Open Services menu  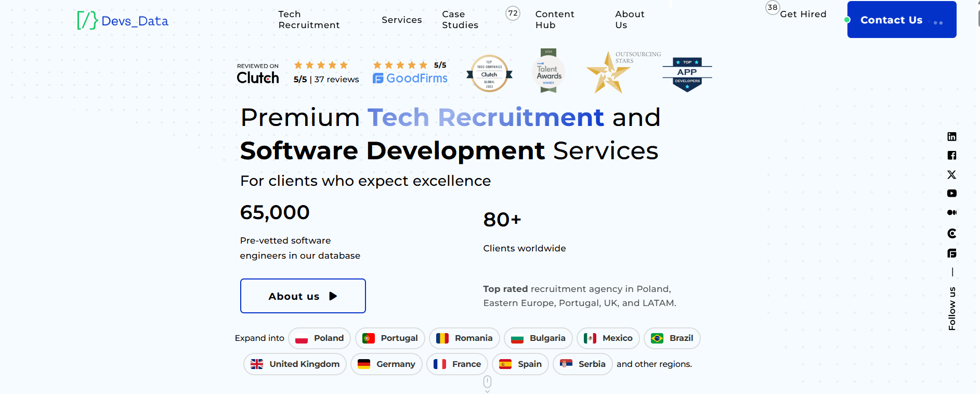point(402,20)
